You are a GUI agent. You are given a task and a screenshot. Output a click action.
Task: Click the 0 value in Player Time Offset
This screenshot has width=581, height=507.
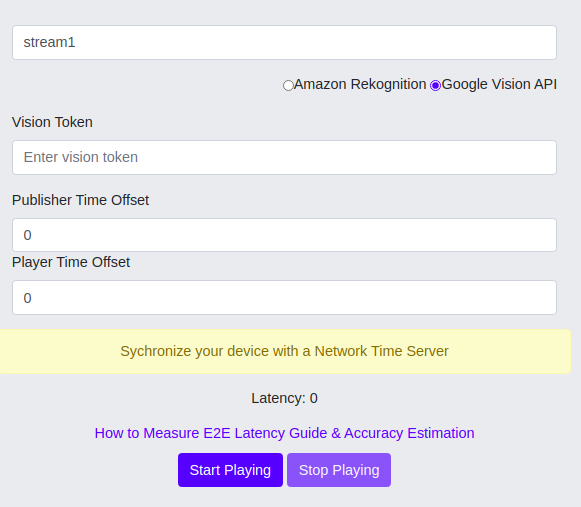pyautogui.click(x=27, y=298)
